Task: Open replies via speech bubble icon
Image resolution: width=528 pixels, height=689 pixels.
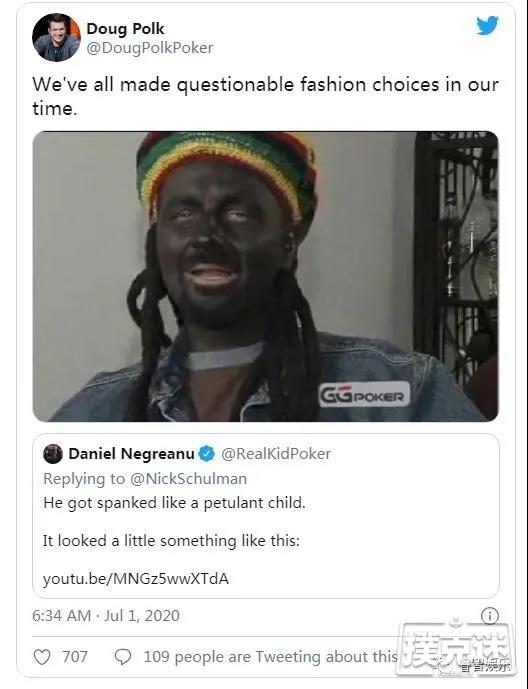Action: click(x=123, y=657)
